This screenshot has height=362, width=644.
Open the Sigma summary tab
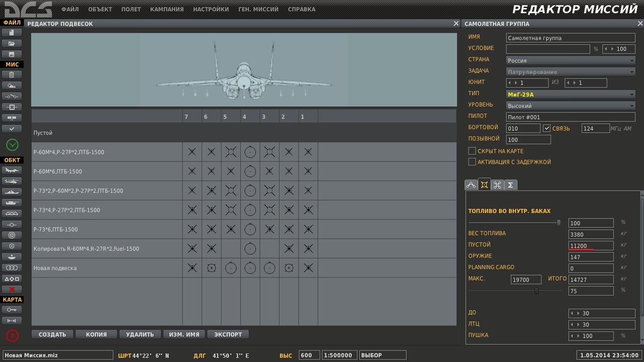[x=511, y=185]
